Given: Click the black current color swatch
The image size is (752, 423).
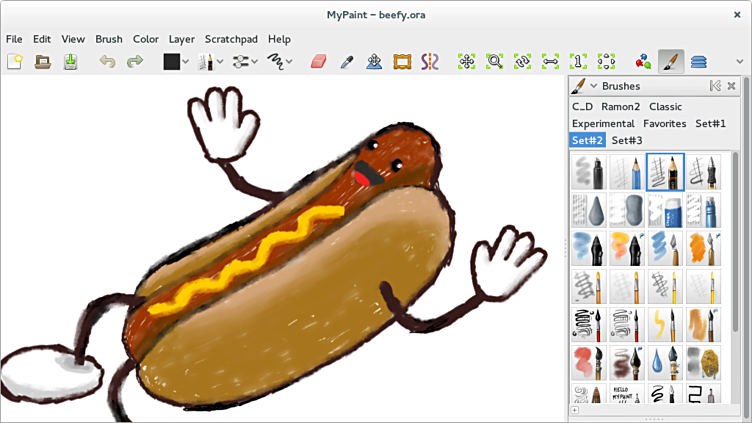Looking at the screenshot, I should pos(171,62).
